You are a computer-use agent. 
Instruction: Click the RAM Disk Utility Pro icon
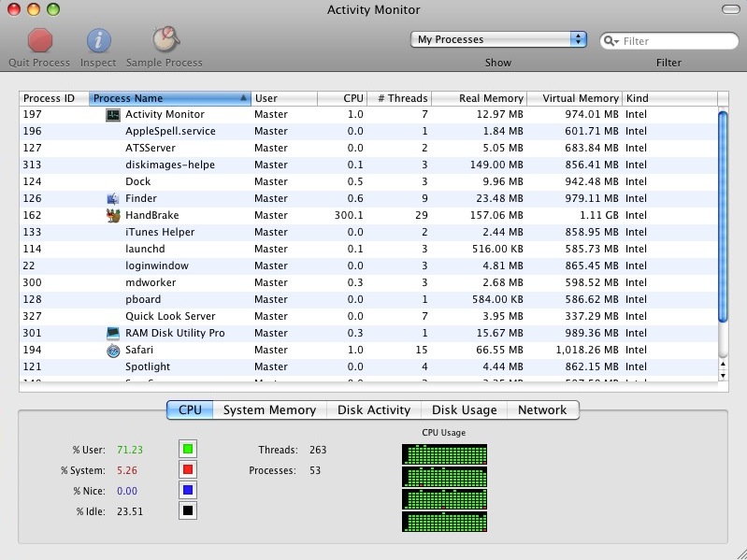point(113,333)
